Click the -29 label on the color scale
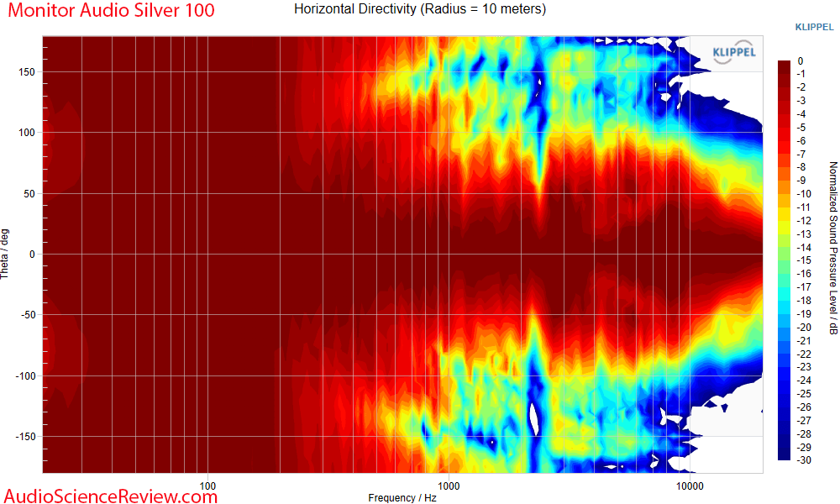Screen dimensions: 840x504 [803, 447]
